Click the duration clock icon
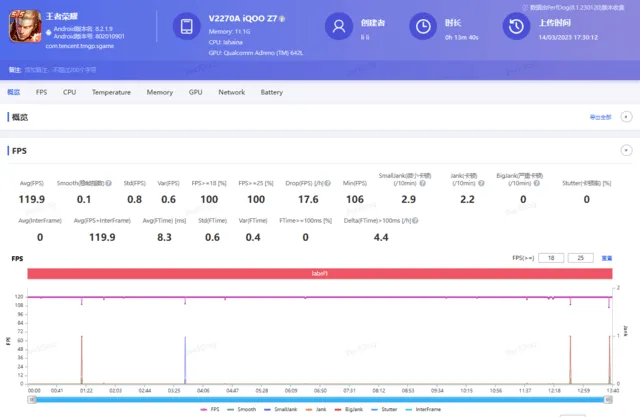640x417 pixels. [x=425, y=27]
